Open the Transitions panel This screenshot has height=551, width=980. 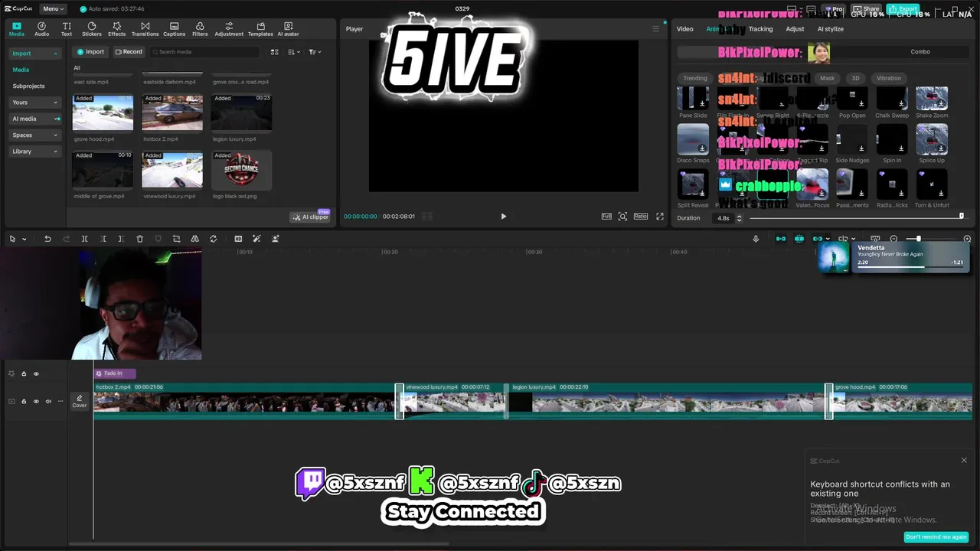click(x=145, y=29)
